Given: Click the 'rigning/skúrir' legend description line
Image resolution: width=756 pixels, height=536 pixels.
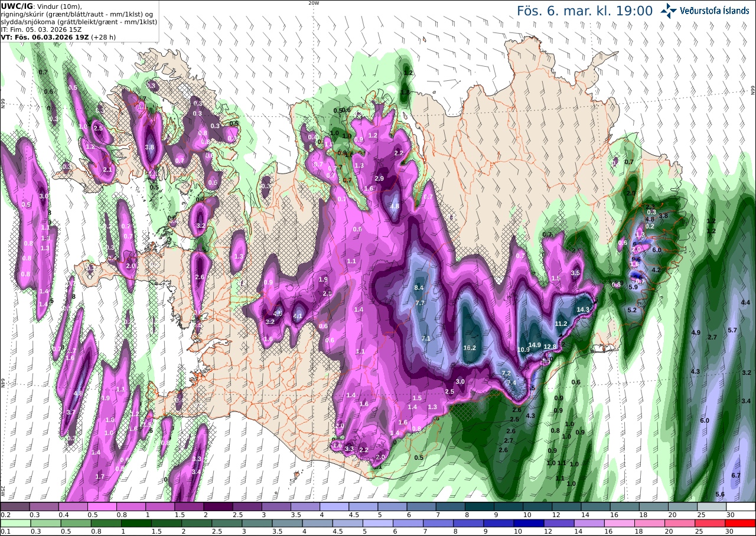Looking at the screenshot, I should point(77,14).
